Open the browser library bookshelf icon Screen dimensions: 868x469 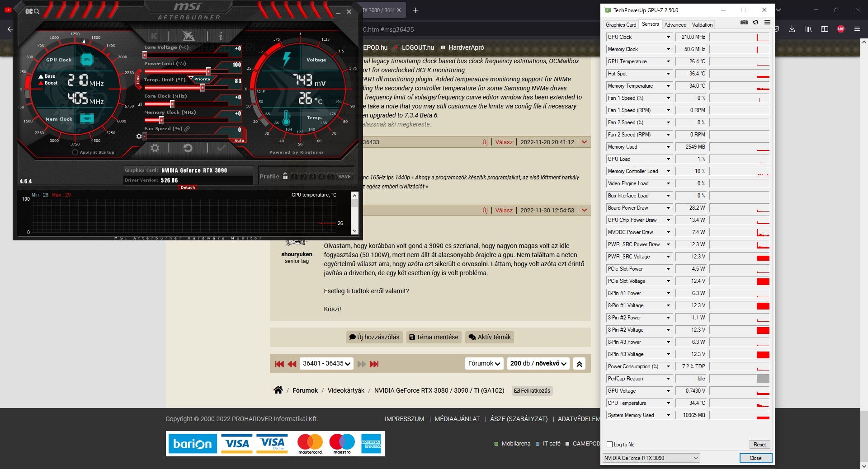click(808, 29)
